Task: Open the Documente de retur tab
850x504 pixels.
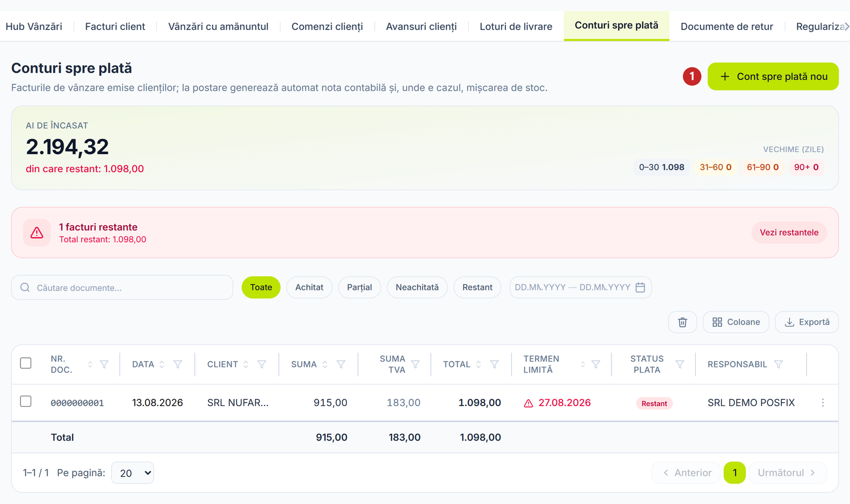Action: [726, 27]
